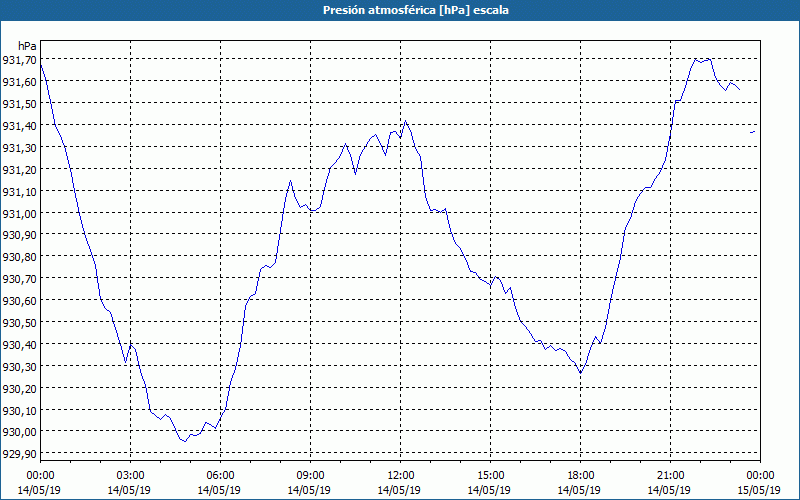Click the 931,00 y-axis value

tap(19, 214)
